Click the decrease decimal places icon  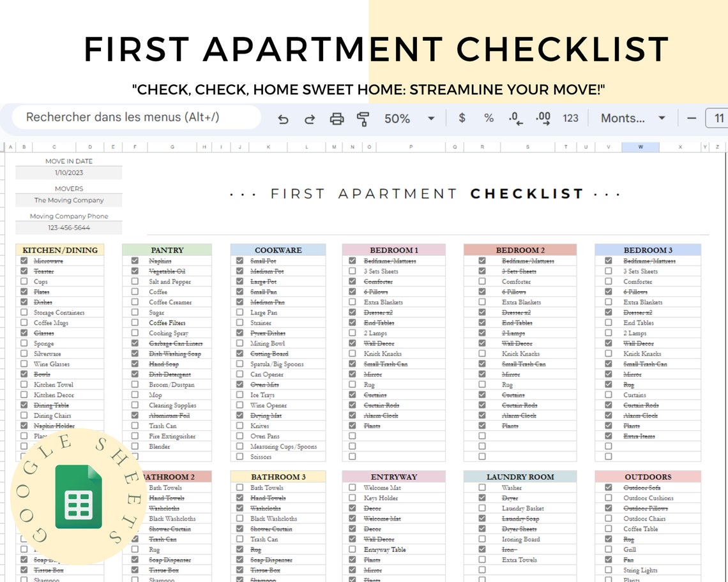(515, 118)
